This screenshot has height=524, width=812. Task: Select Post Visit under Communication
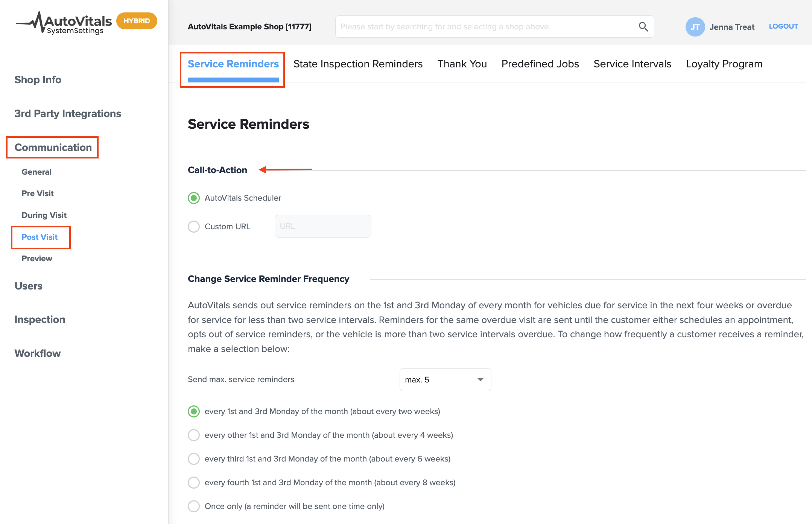40,237
